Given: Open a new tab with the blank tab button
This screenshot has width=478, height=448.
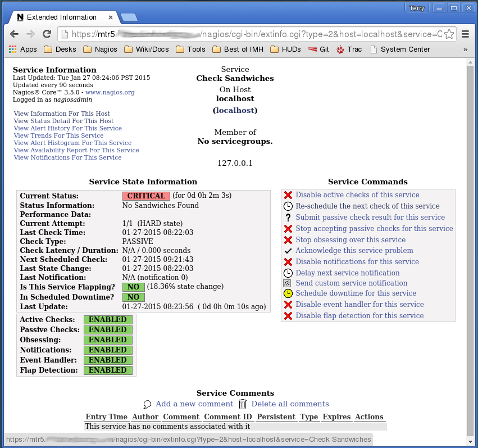Looking at the screenshot, I should 129,17.
